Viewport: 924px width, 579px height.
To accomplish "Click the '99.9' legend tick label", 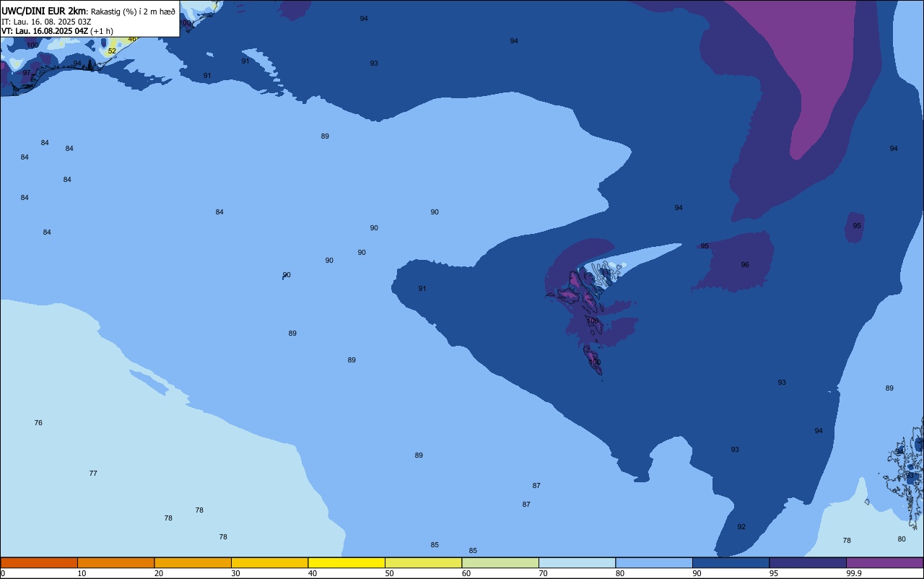I will pyautogui.click(x=854, y=573).
